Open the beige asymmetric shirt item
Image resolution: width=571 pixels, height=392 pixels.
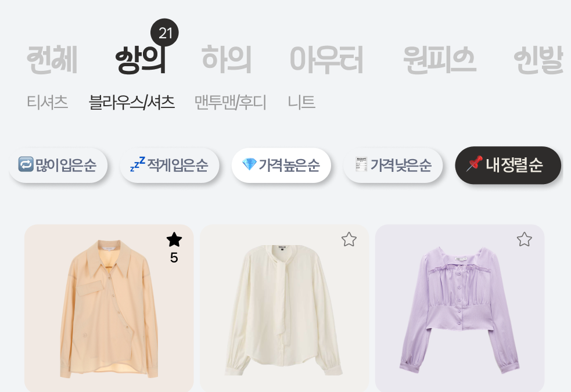tap(109, 308)
